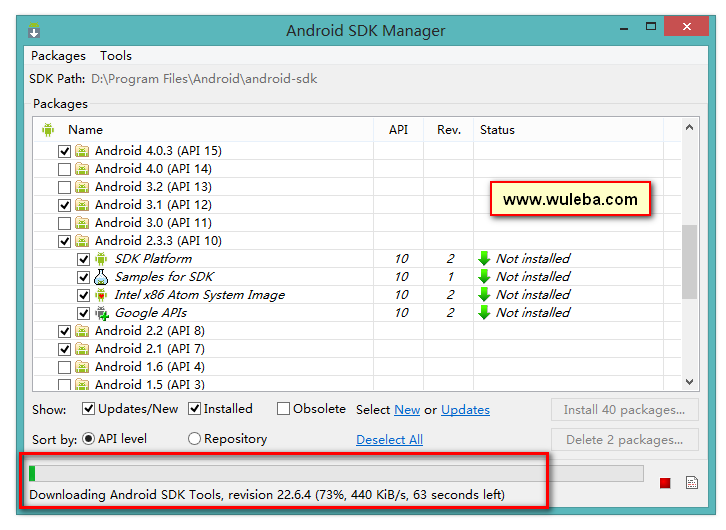726x530 pixels.
Task: Check the Android 3.2 (API 13) checkbox
Action: click(64, 187)
